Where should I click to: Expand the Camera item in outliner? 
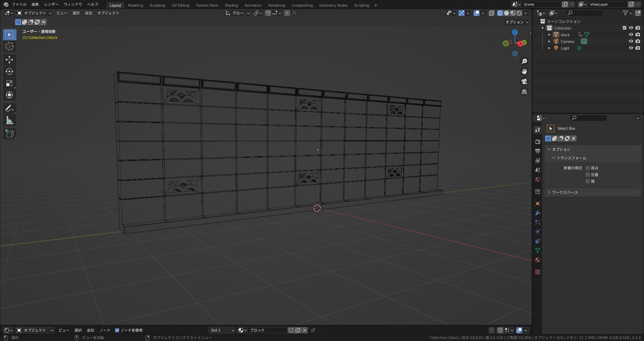[550, 42]
